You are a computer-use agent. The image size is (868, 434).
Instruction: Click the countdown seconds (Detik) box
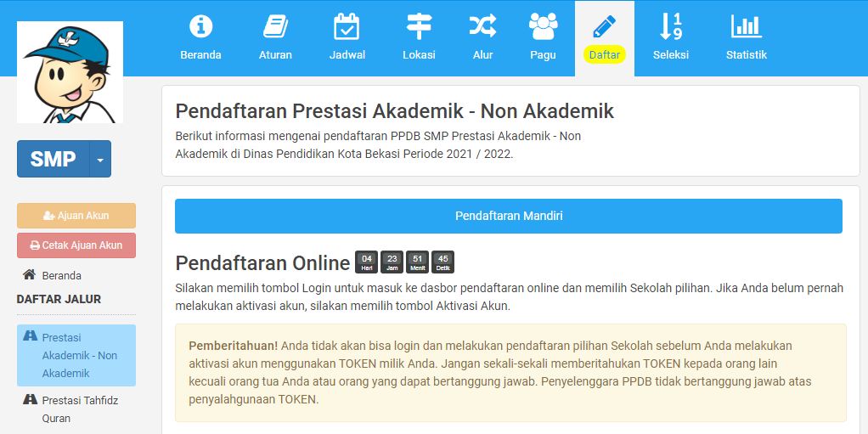442,262
